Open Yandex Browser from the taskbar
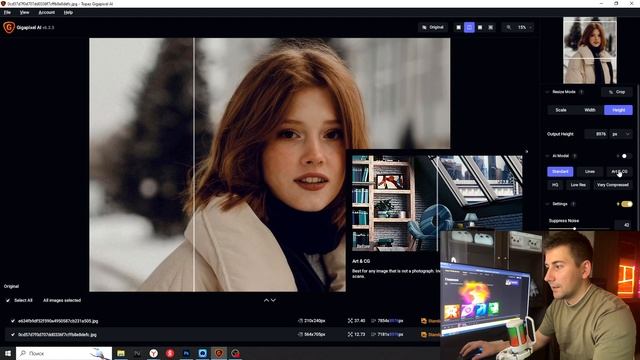Image resolution: width=640 pixels, height=360 pixels. (153, 353)
